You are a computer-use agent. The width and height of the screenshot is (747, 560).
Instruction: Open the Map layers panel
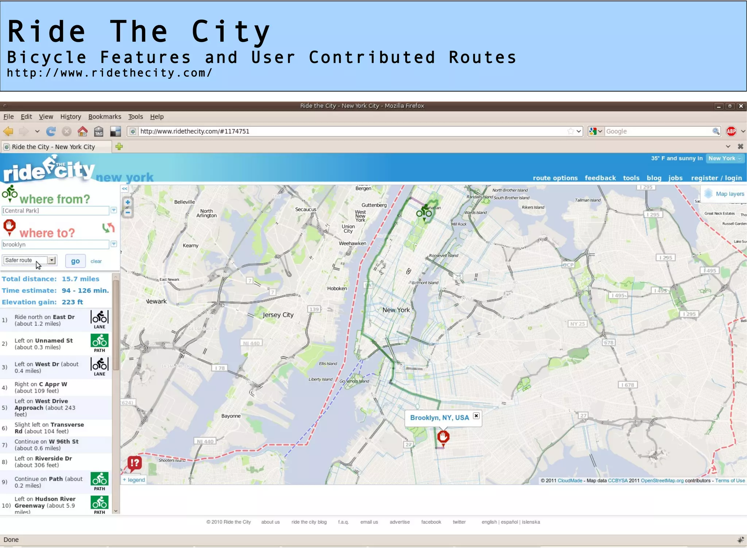(724, 194)
